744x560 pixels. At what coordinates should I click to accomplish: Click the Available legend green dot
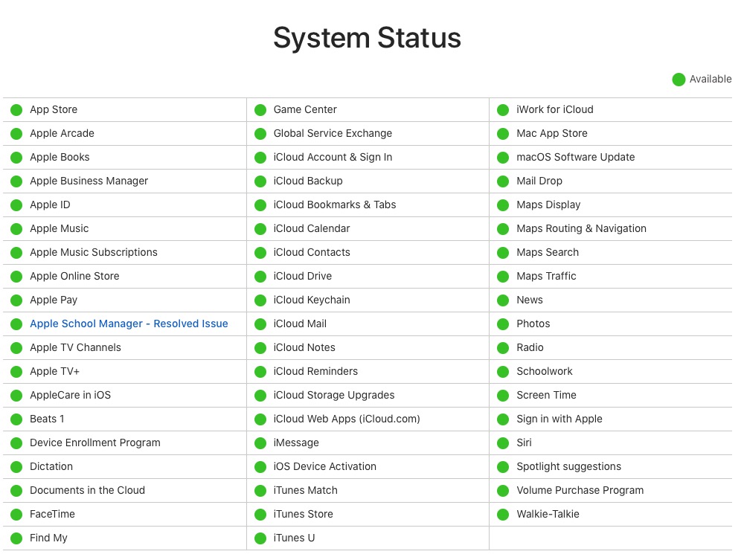679,80
